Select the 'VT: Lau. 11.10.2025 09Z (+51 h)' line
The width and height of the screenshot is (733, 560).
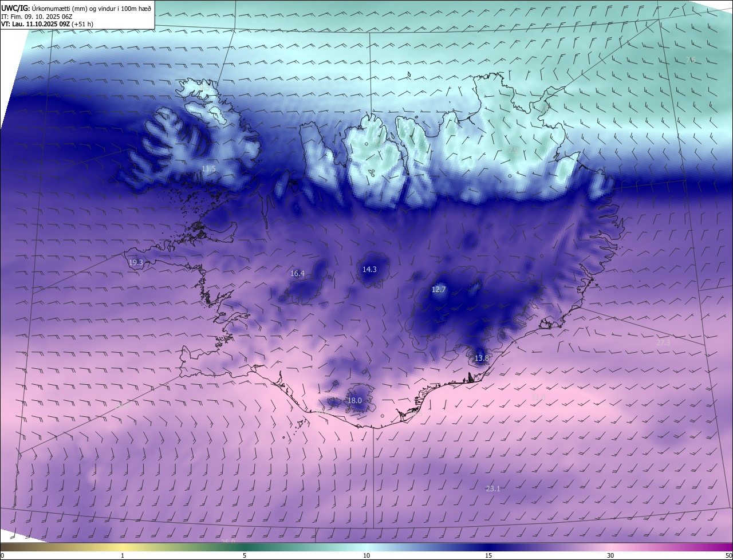[x=47, y=24]
